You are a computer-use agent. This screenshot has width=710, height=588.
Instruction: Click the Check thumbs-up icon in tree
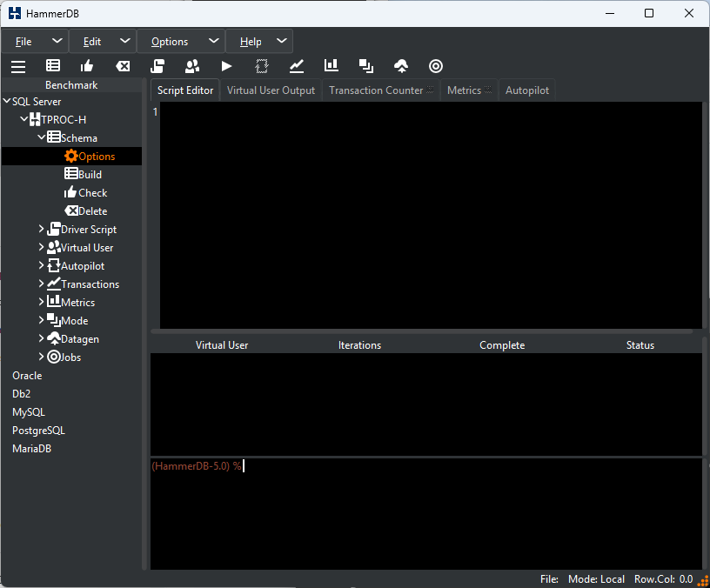pyautogui.click(x=70, y=192)
